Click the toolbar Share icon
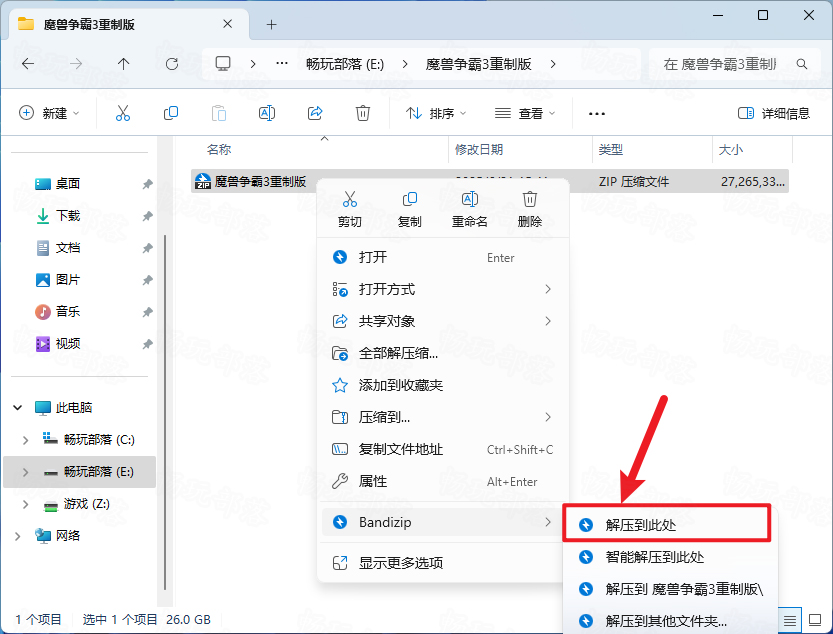This screenshot has height=634, width=833. click(315, 113)
